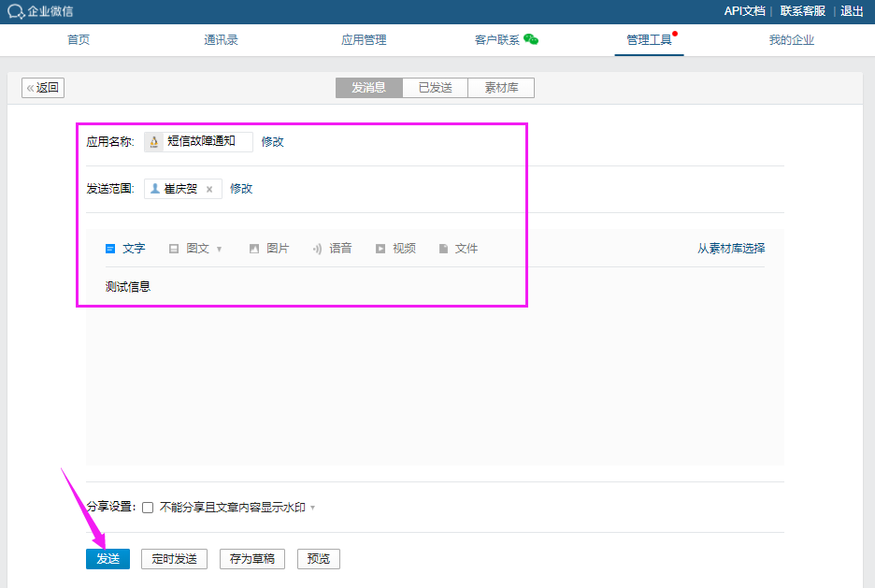The height and width of the screenshot is (588, 875).
Task: Toggle the 不能分享且文章内容显示水印 checkbox
Action: coord(148,508)
